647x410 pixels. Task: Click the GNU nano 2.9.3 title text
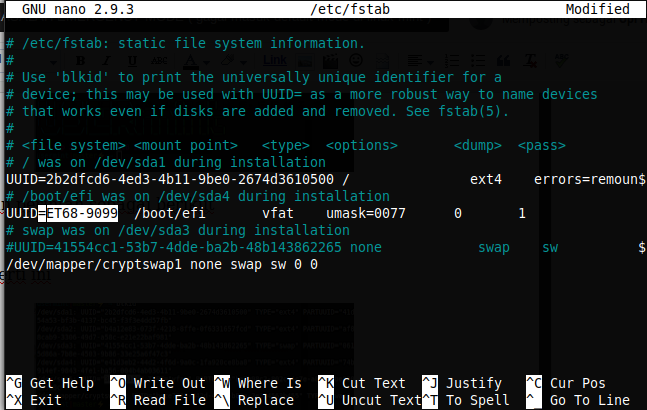tap(78, 9)
